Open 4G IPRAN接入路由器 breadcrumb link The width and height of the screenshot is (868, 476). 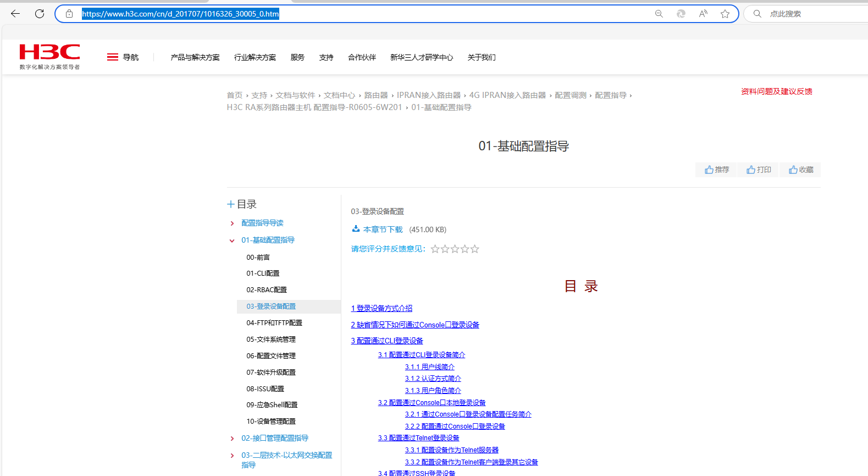[507, 95]
